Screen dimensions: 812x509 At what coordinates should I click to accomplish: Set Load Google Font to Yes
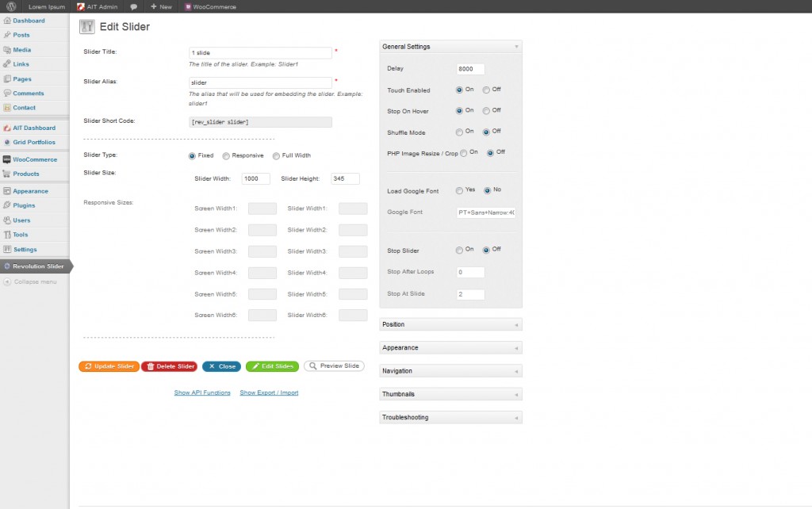point(459,190)
